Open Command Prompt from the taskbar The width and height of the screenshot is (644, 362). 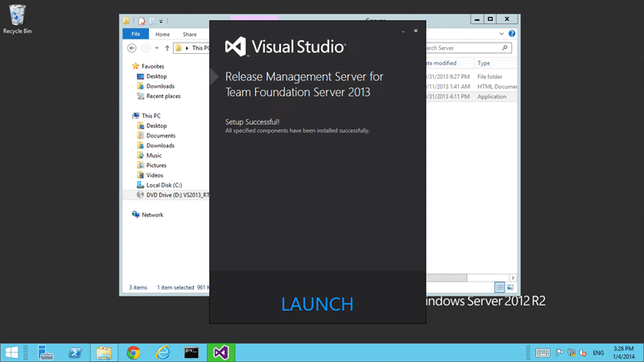pos(192,352)
